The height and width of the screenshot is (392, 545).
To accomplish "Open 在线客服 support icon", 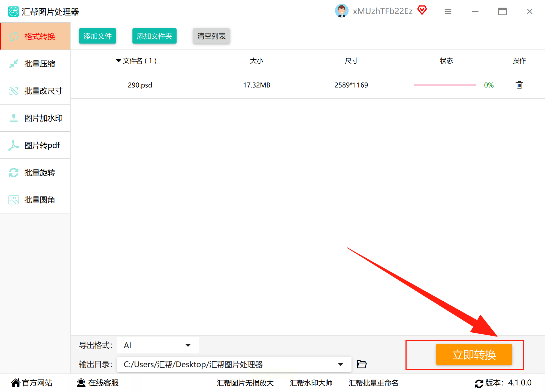I will [x=81, y=383].
